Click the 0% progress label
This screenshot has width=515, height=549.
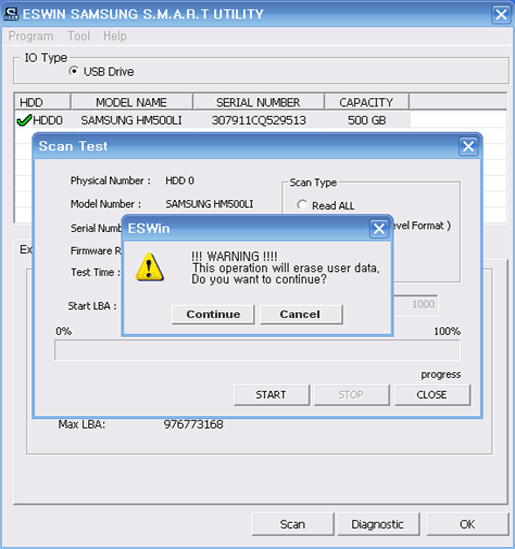[x=64, y=331]
